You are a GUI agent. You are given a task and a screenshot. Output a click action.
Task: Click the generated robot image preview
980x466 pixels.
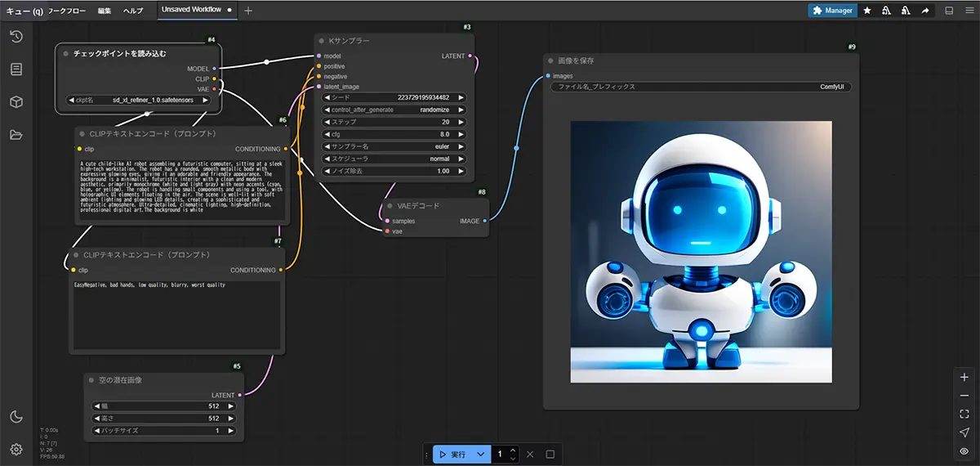click(x=701, y=252)
